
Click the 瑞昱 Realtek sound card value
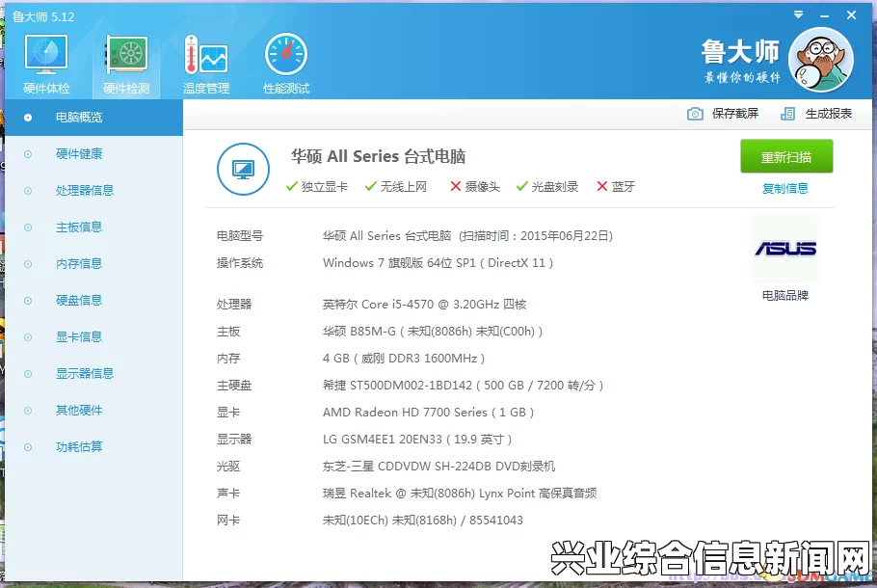click(x=460, y=494)
